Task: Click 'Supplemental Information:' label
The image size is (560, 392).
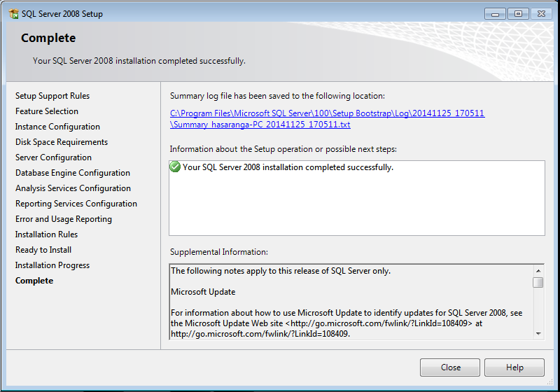Action: (x=219, y=252)
